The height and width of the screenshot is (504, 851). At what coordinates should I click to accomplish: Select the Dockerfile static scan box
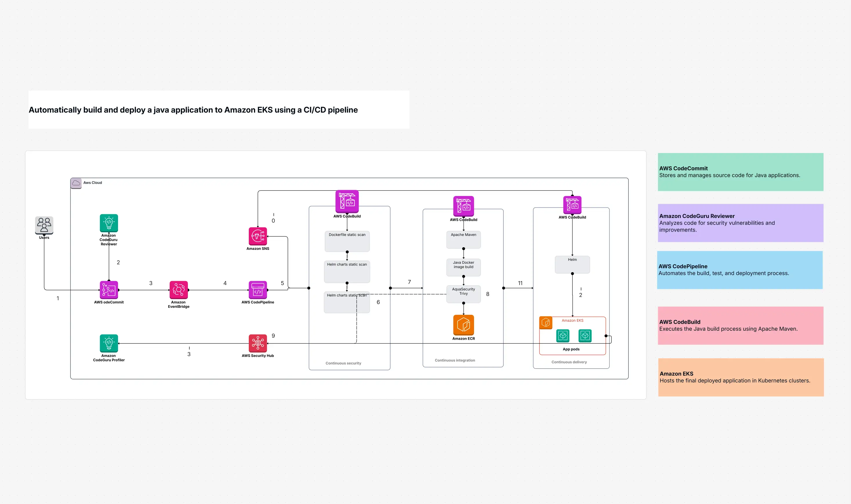coord(347,241)
